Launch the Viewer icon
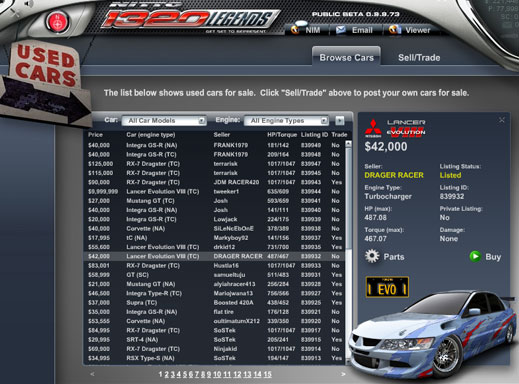Viewport: 519px width, 384px height. [394, 30]
